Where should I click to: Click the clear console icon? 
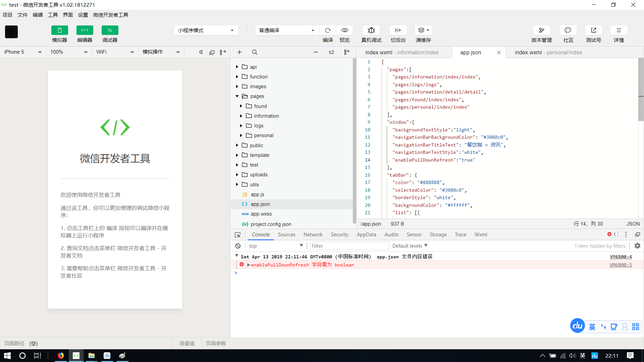[238, 246]
